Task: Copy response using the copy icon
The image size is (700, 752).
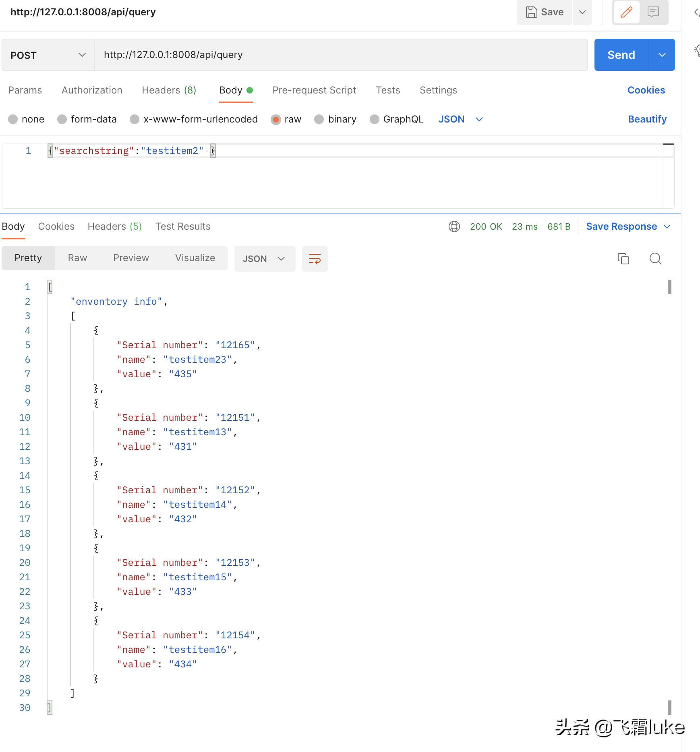Action: click(623, 259)
